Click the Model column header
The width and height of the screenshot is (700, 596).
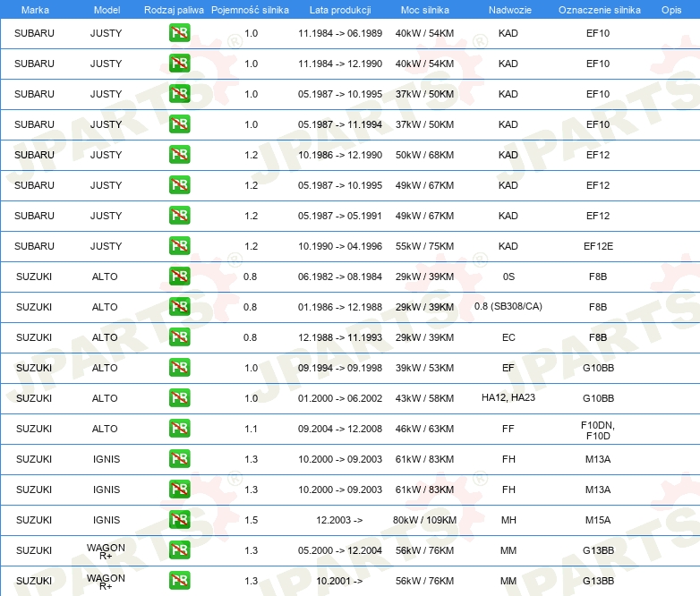pos(107,10)
